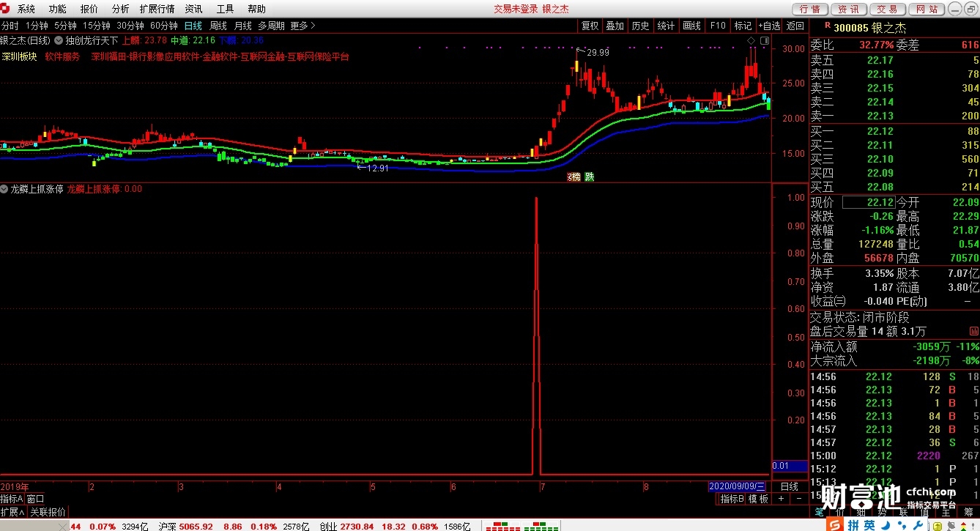Viewport: 980px width, 531px height.
Task: Select the 周线 period tab
Action: click(218, 26)
